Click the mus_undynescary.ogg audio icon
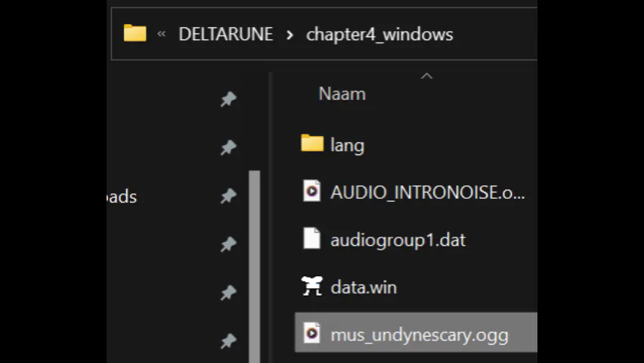Image resolution: width=644 pixels, height=363 pixels. [x=311, y=333]
